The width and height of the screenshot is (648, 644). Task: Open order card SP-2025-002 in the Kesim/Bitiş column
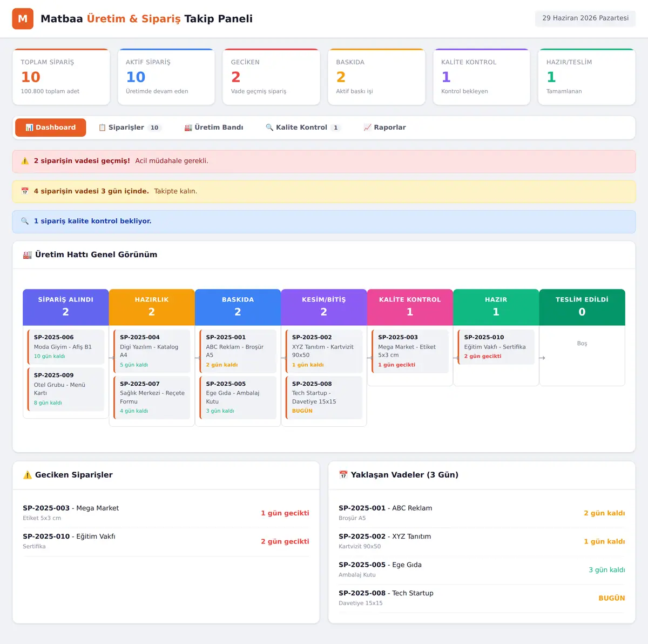[x=324, y=351]
